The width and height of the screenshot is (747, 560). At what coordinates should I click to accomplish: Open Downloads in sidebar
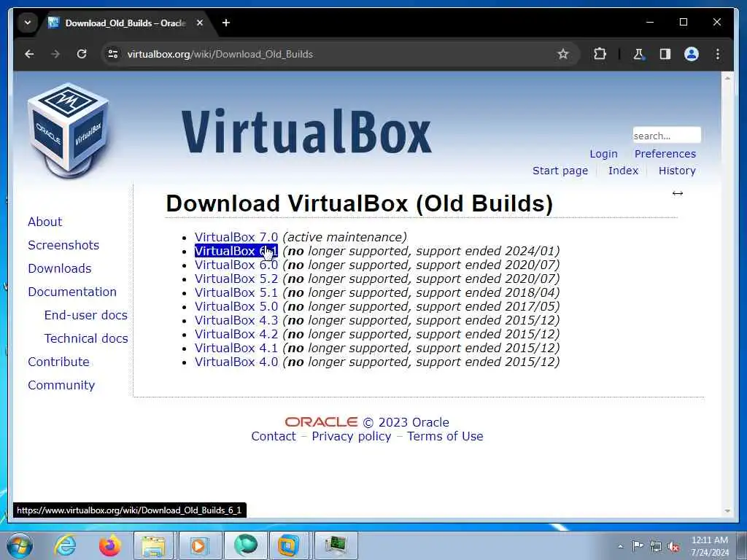(x=60, y=268)
